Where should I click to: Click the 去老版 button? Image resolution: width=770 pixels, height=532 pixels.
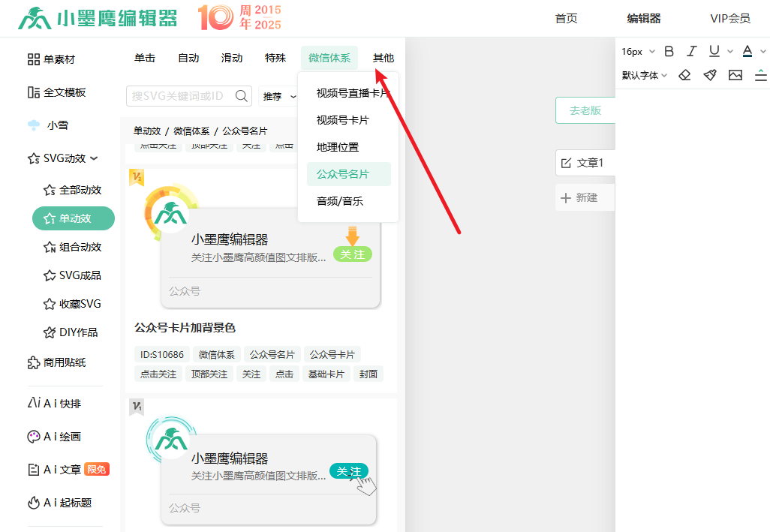pos(585,110)
